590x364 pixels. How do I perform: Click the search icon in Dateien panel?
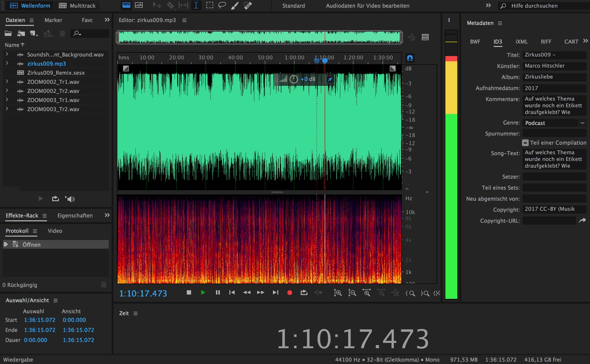click(77, 34)
